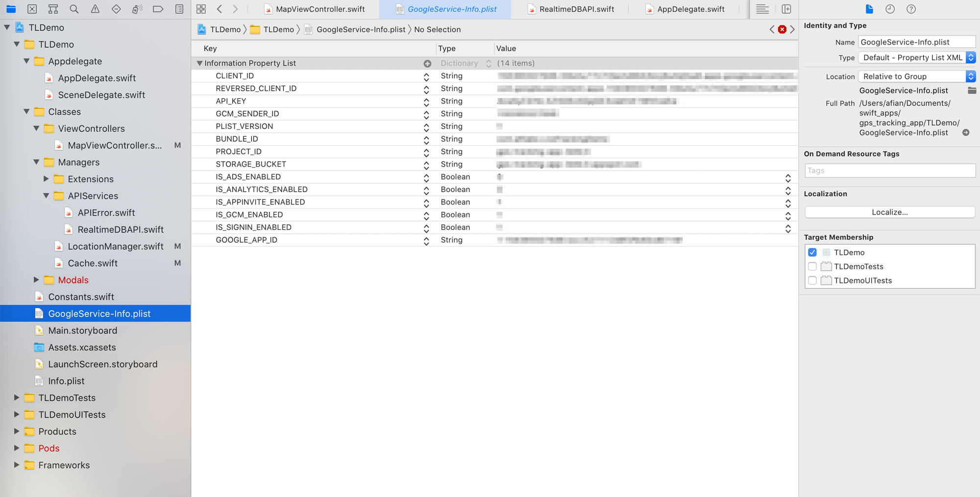The height and width of the screenshot is (497, 980).
Task: Open the Location dropdown showing Relative to Group
Action: pyautogui.click(x=915, y=76)
